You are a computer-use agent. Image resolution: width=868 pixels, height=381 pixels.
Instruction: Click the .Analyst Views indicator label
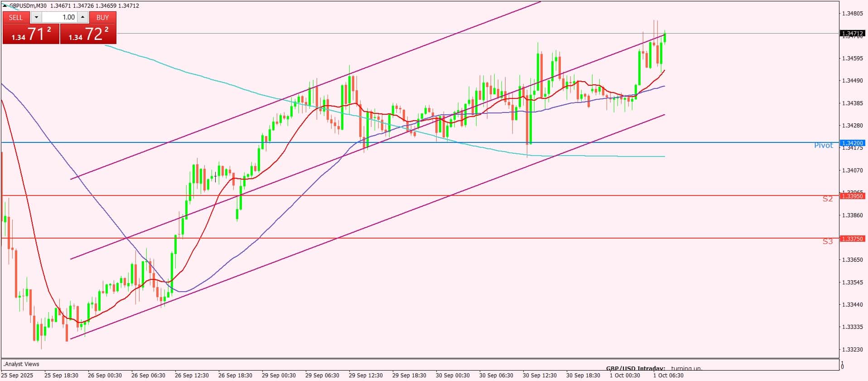[21, 364]
